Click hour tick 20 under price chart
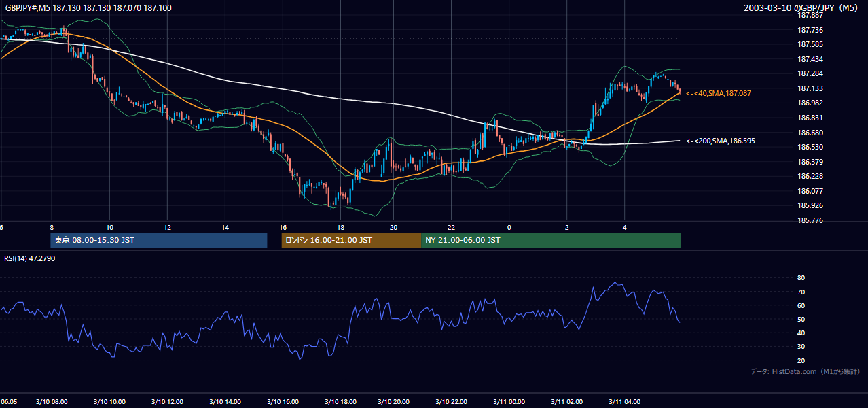The height and width of the screenshot is (408, 868). coord(393,227)
